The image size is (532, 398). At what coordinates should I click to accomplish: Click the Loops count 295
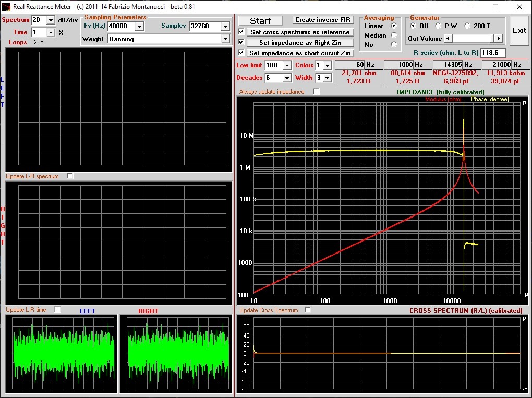39,42
